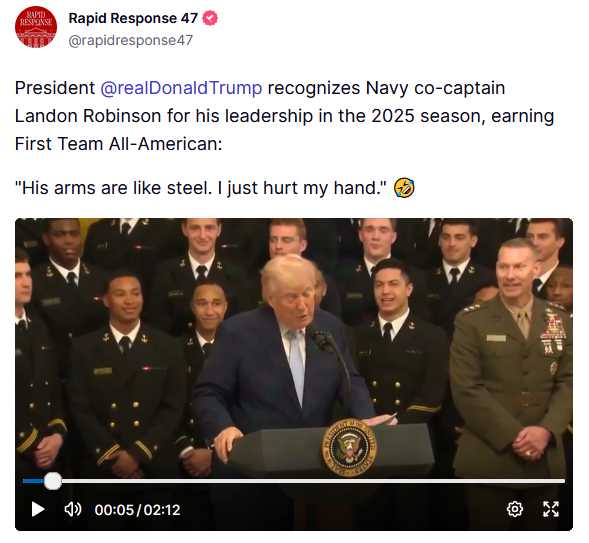Mute the video using the speaker icon
This screenshot has height=543, width=589.
(x=72, y=510)
